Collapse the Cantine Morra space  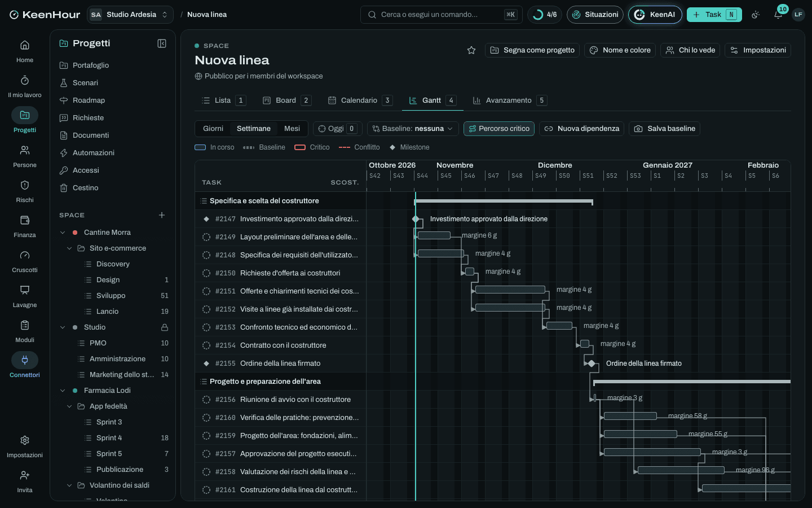pos(63,233)
